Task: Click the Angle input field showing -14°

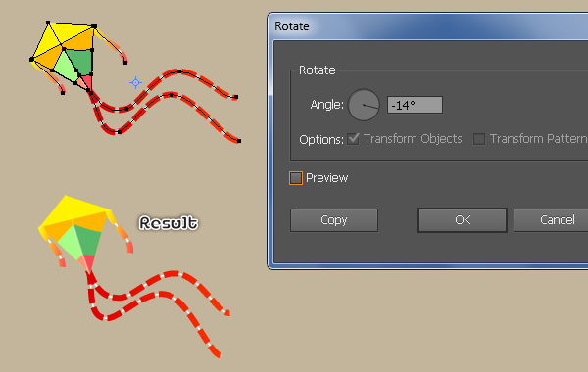Action: [x=415, y=105]
